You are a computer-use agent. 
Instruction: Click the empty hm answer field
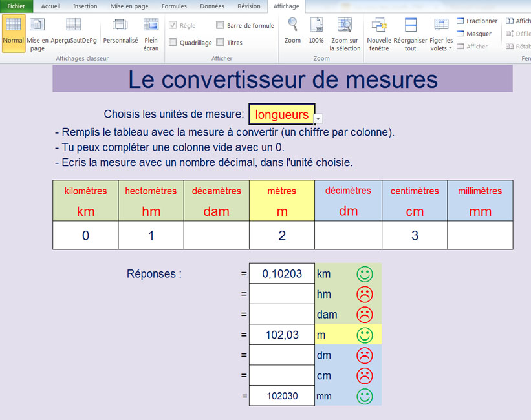pyautogui.click(x=282, y=294)
